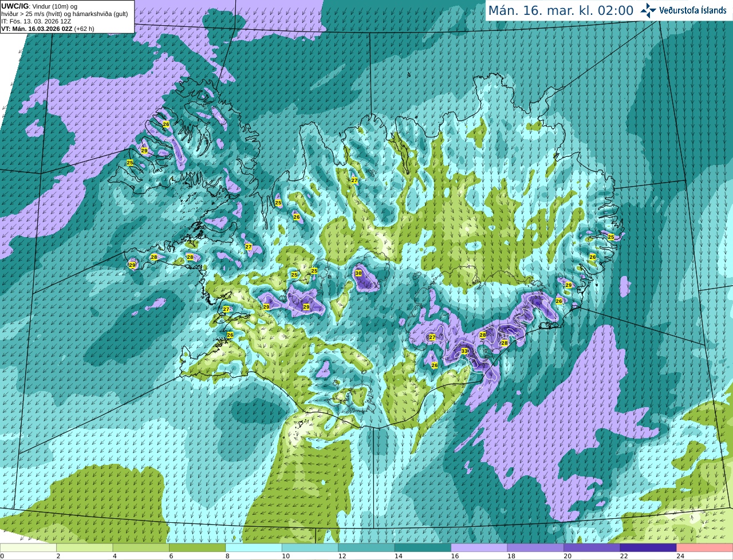Click the 10 label on the wind scale
733x560 pixels.
click(x=286, y=556)
